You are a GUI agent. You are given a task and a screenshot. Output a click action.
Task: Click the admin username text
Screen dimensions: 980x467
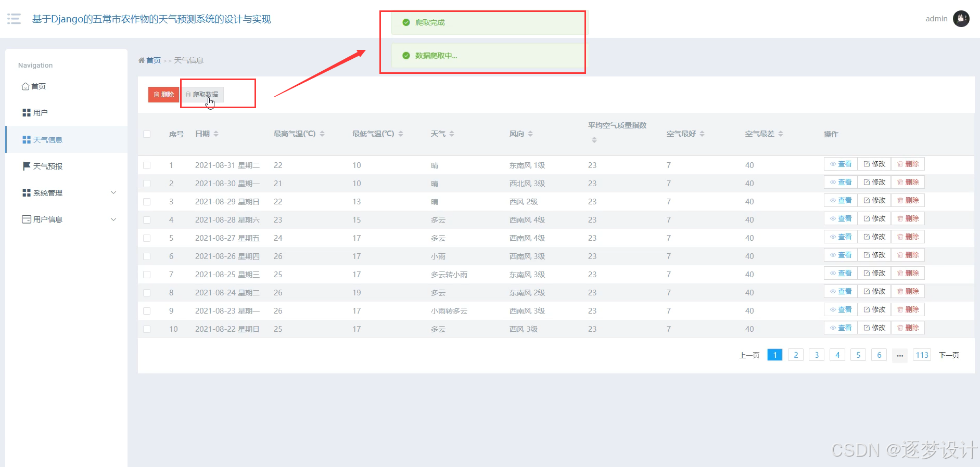pos(936,19)
